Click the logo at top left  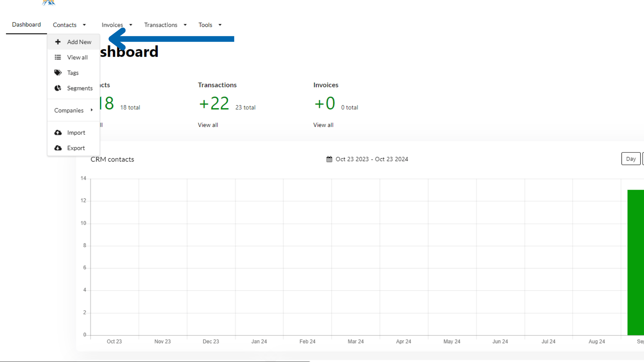pos(49,3)
